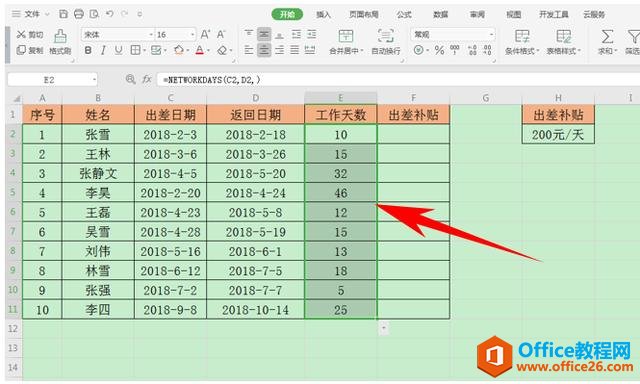The height and width of the screenshot is (384, 640).
Task: Align text right
Action: click(280, 50)
